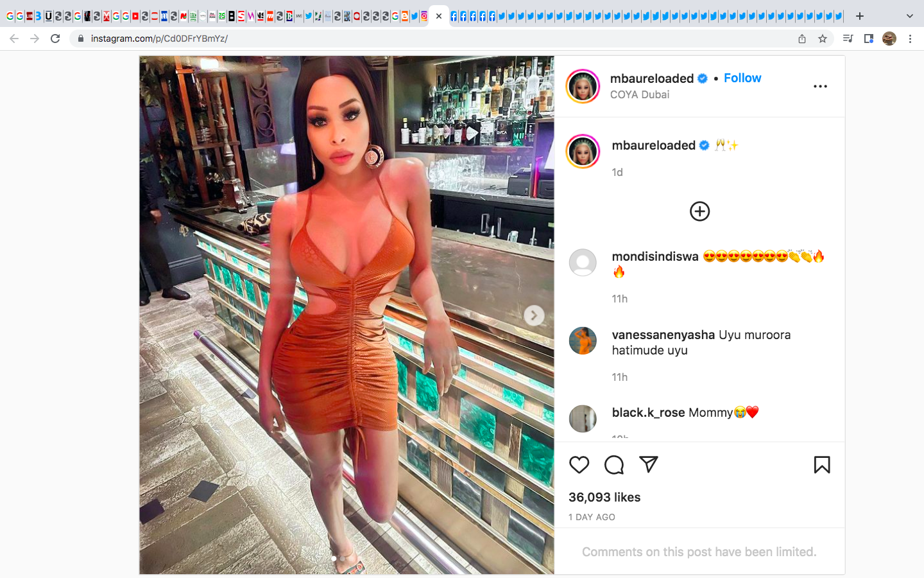Image resolution: width=924 pixels, height=578 pixels.
Task: Like the post with heart icon
Action: click(x=579, y=464)
